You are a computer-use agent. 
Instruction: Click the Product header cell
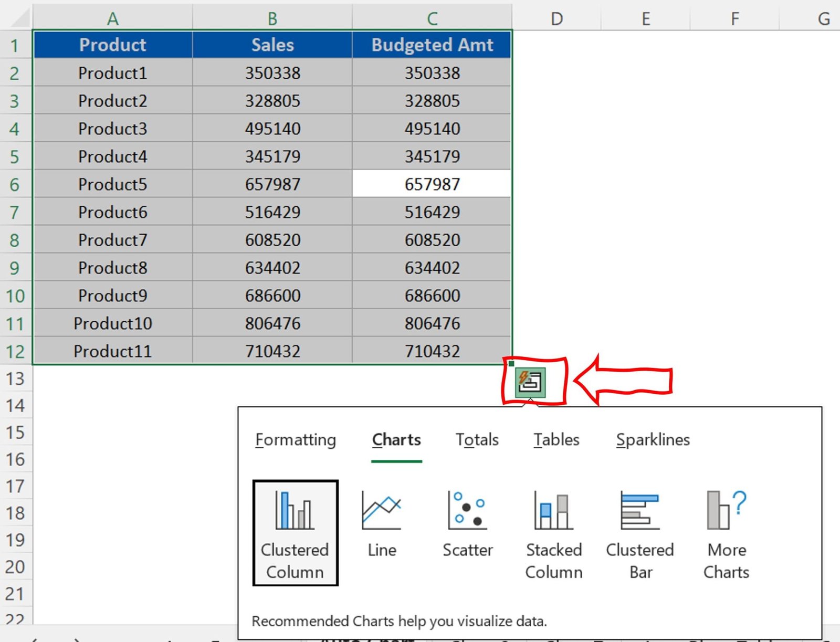point(112,45)
